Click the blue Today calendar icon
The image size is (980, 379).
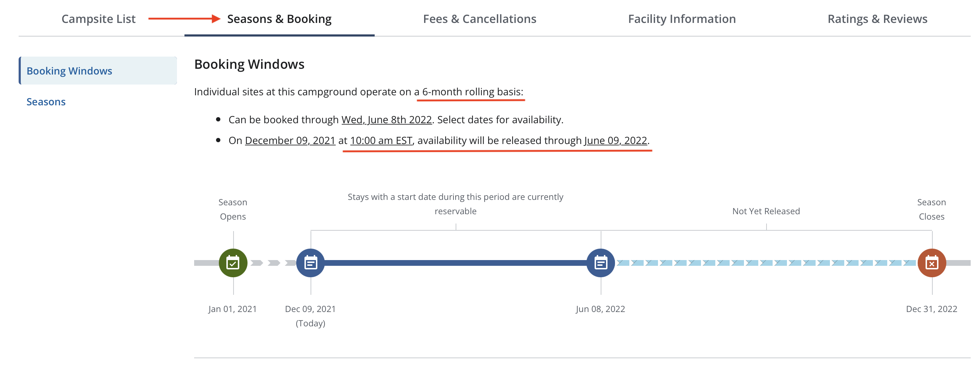click(311, 263)
